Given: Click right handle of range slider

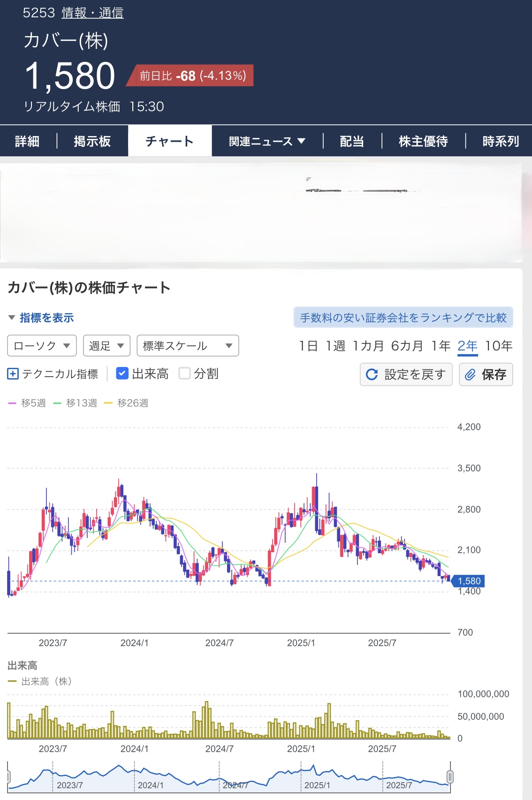Looking at the screenshot, I should 450,777.
